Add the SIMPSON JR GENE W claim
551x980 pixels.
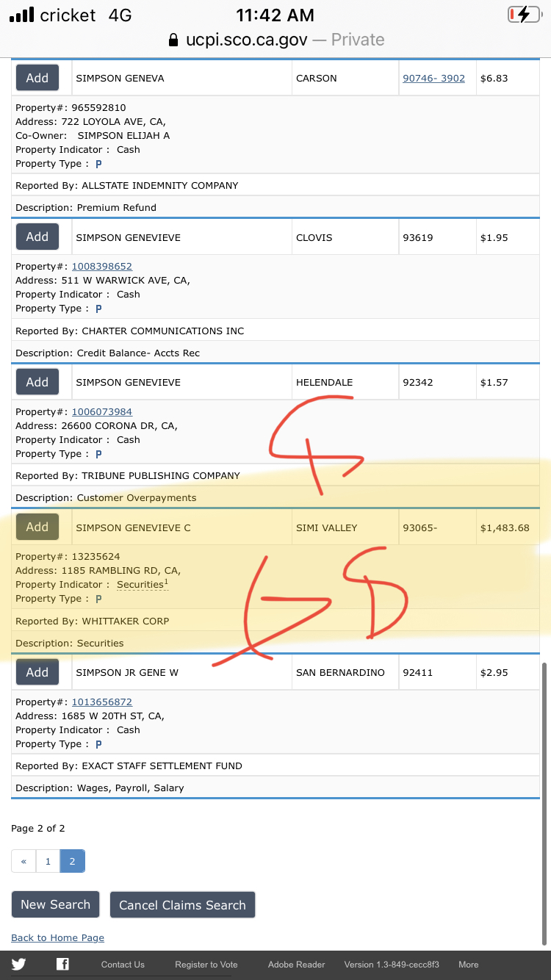click(x=37, y=672)
